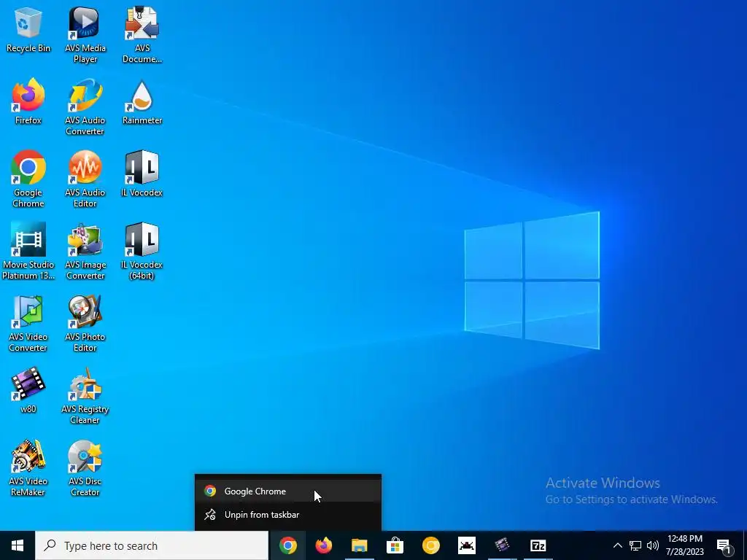Open the Windows Start menu
The width and height of the screenshot is (747, 560).
click(18, 545)
